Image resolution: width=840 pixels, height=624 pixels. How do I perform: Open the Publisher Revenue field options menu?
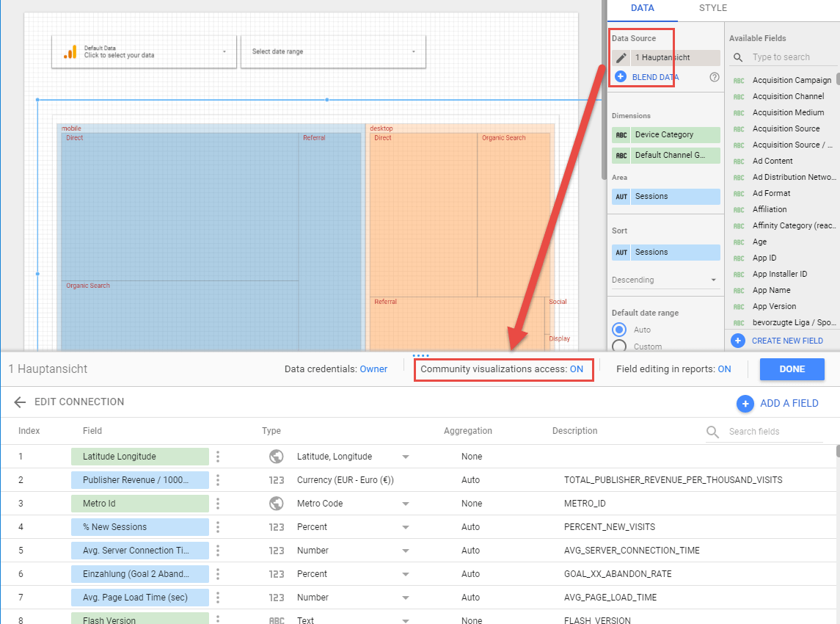217,480
